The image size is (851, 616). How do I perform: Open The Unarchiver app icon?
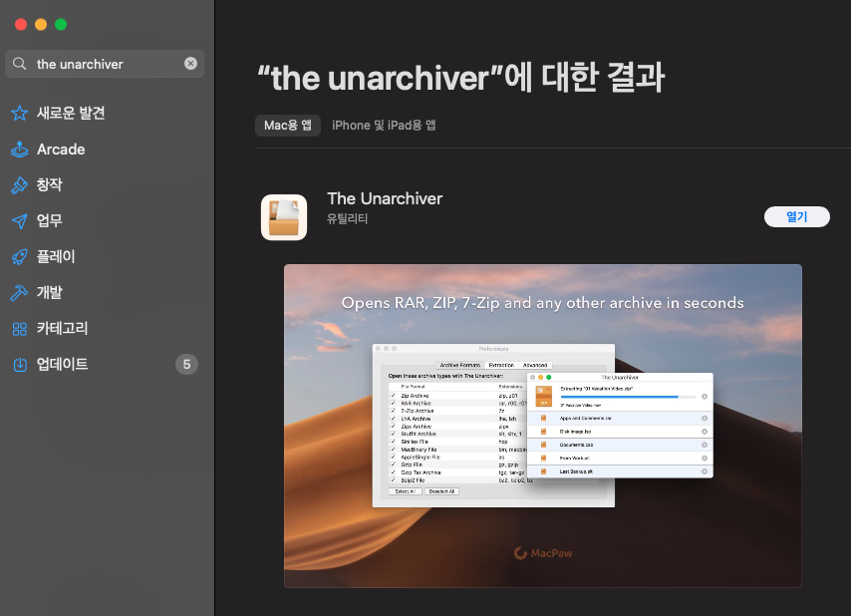tap(284, 217)
